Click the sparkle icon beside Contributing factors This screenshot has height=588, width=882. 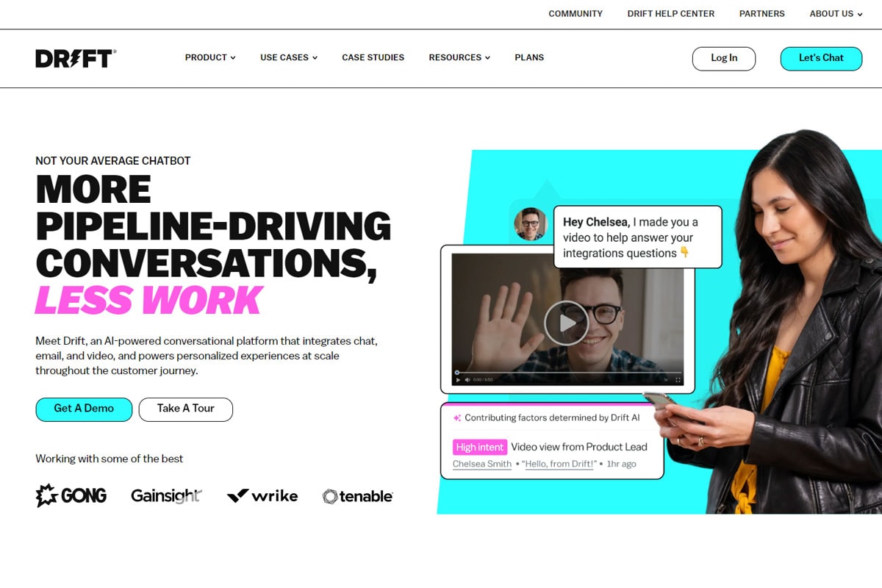click(x=457, y=418)
